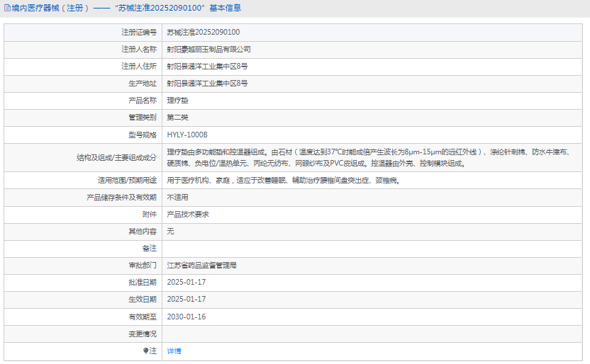This screenshot has height=364, width=590.
Task: Click the 生产地址 address value cell
Action: pos(372,84)
